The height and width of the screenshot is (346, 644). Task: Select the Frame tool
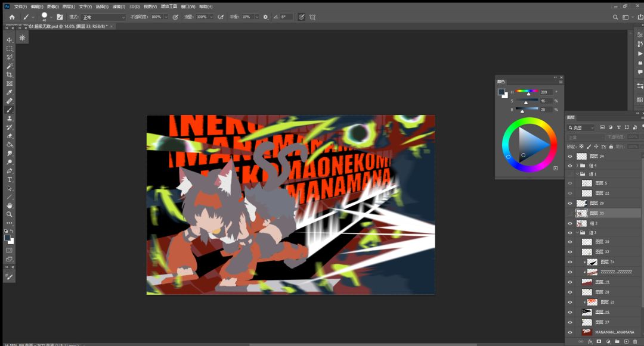[x=10, y=83]
